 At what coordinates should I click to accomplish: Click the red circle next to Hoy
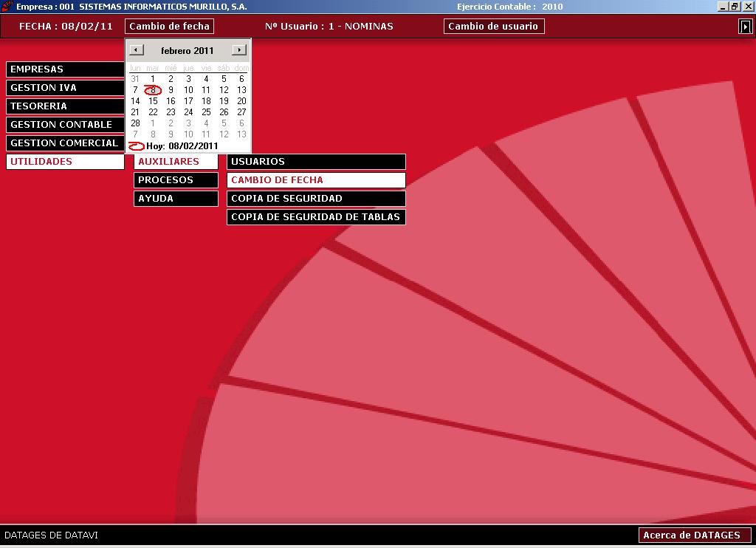(137, 145)
